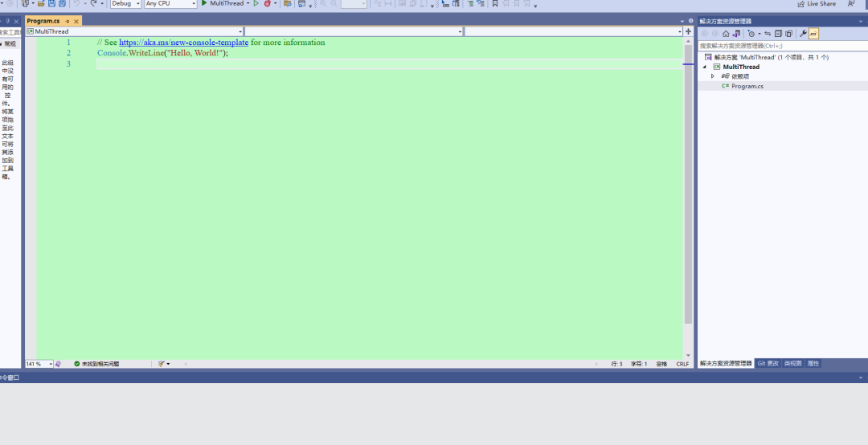Click the Solution Explorer Home icon
The width and height of the screenshot is (868, 445).
726,34
